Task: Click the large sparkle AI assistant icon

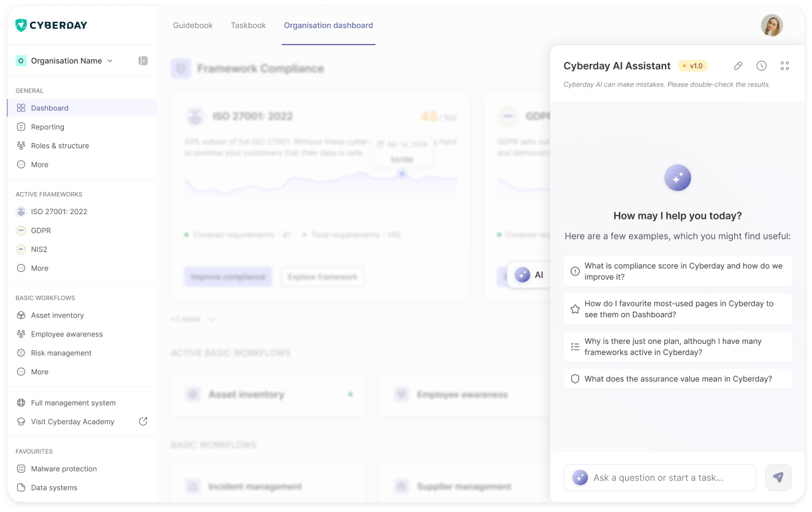Action: coord(678,178)
